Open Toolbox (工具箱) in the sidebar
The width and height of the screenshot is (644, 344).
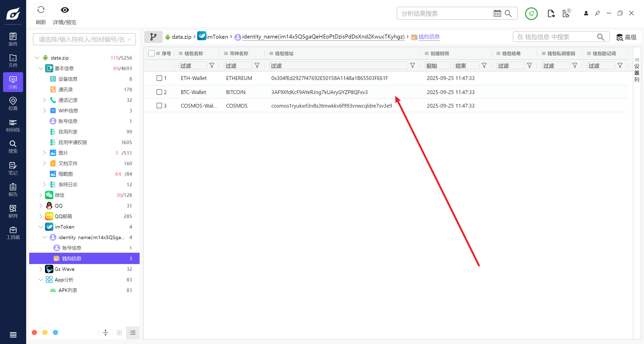coord(13,233)
